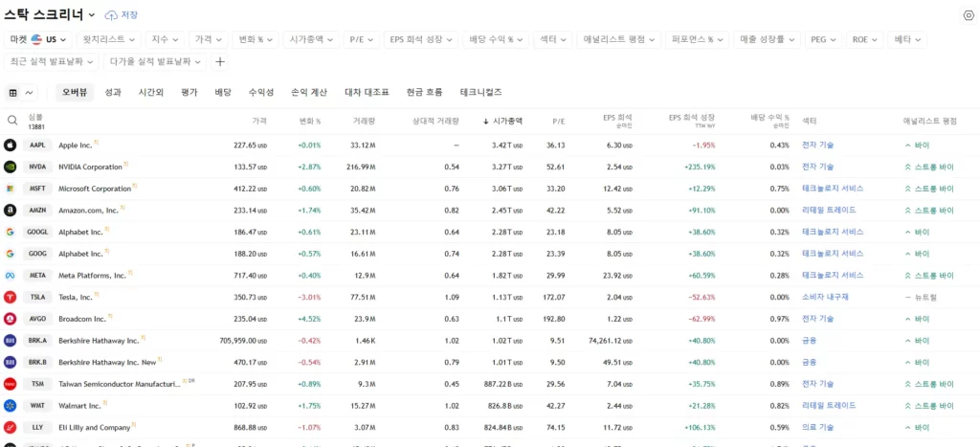The image size is (980, 447).
Task: Open the 가격 filter dropdown
Action: tap(208, 39)
